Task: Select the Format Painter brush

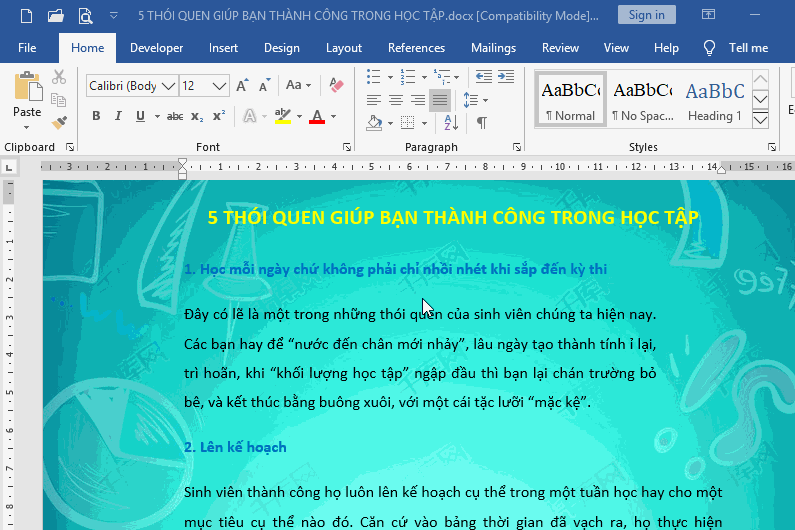Action: (x=59, y=123)
